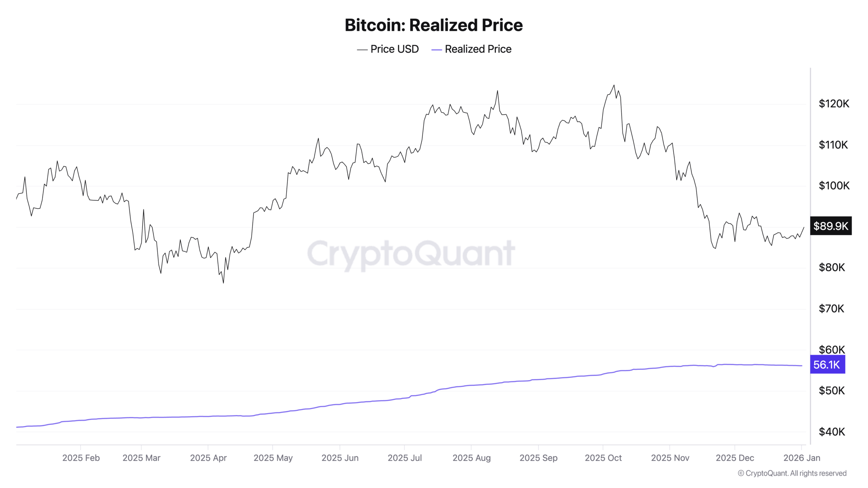Click the $70K y-axis label
The image size is (868, 488).
(x=831, y=308)
